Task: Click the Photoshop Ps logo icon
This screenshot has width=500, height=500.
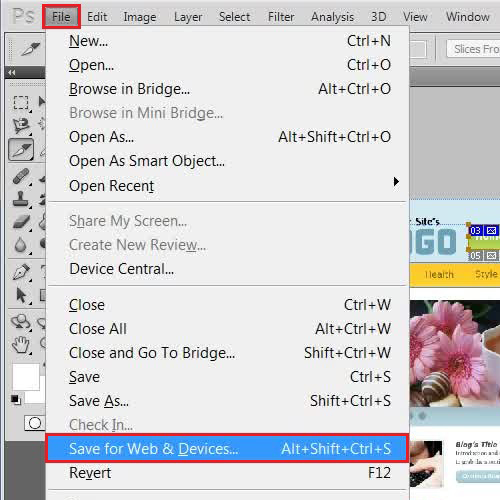Action: coord(23,16)
